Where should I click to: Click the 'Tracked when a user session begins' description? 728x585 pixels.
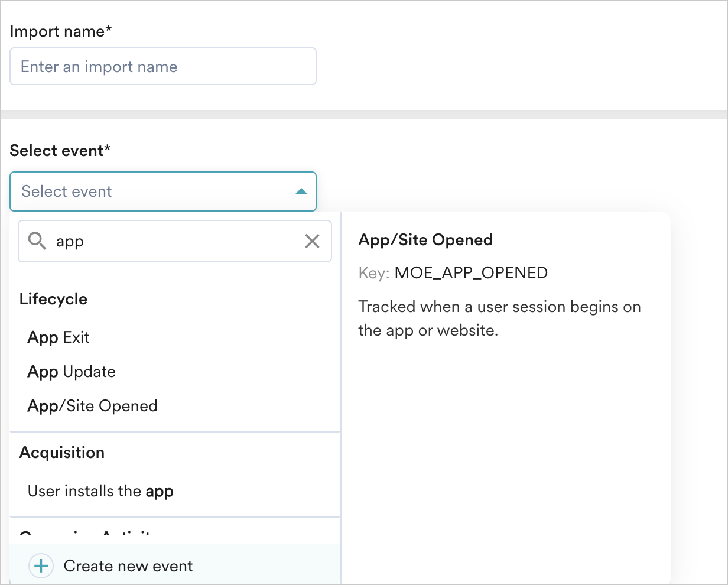point(499,318)
